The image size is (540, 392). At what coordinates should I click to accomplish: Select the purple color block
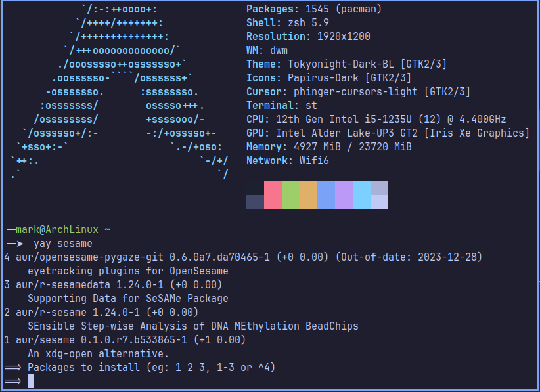[x=344, y=195]
